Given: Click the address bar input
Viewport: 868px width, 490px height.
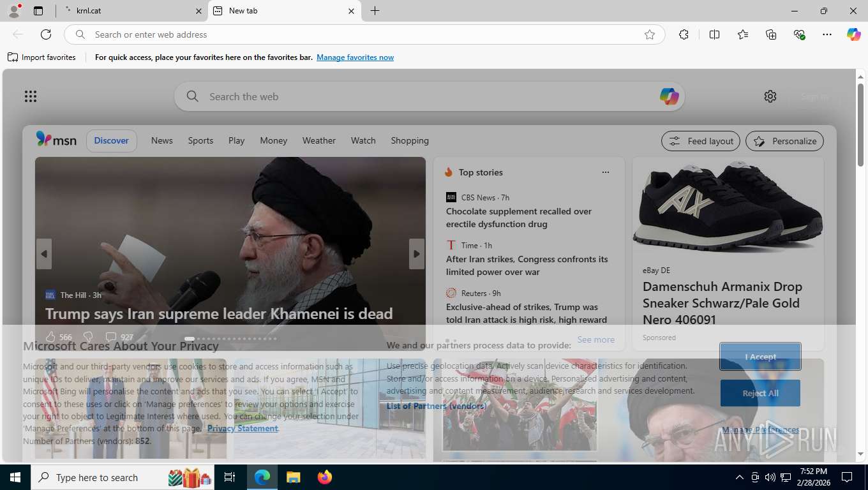Looking at the screenshot, I should point(364,34).
